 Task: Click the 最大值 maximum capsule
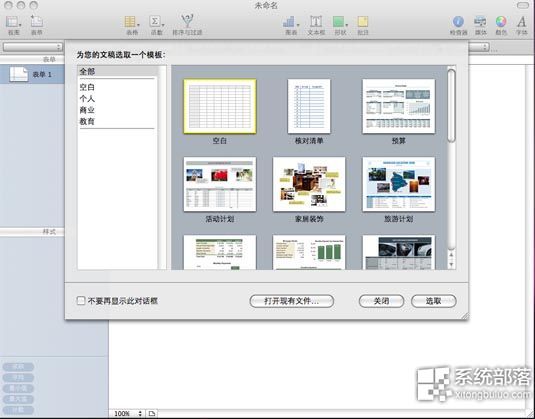18,400
